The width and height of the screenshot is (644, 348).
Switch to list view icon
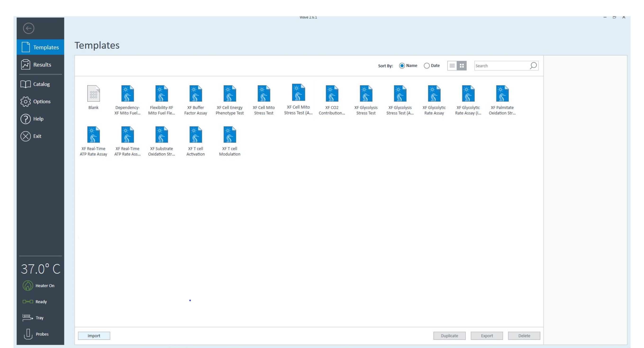click(452, 66)
